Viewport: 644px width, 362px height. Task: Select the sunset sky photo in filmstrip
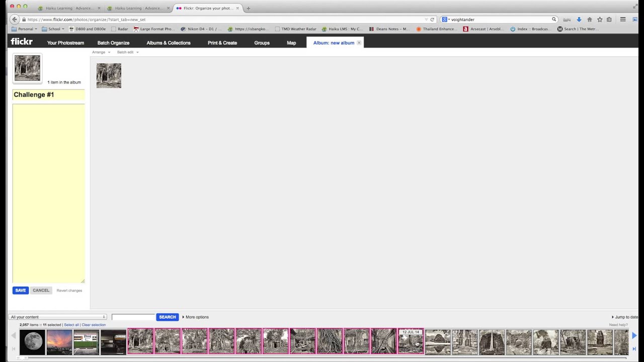59,342
